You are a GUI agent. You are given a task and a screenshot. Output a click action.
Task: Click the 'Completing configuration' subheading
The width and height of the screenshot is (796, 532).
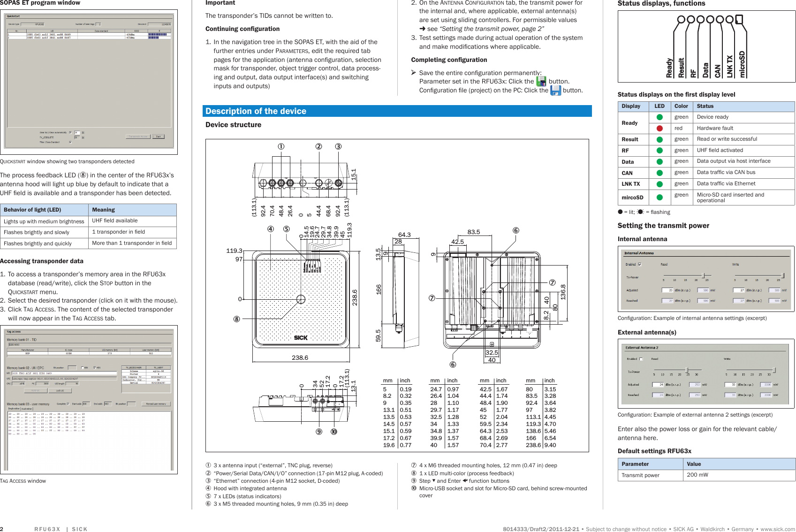[x=449, y=60]
